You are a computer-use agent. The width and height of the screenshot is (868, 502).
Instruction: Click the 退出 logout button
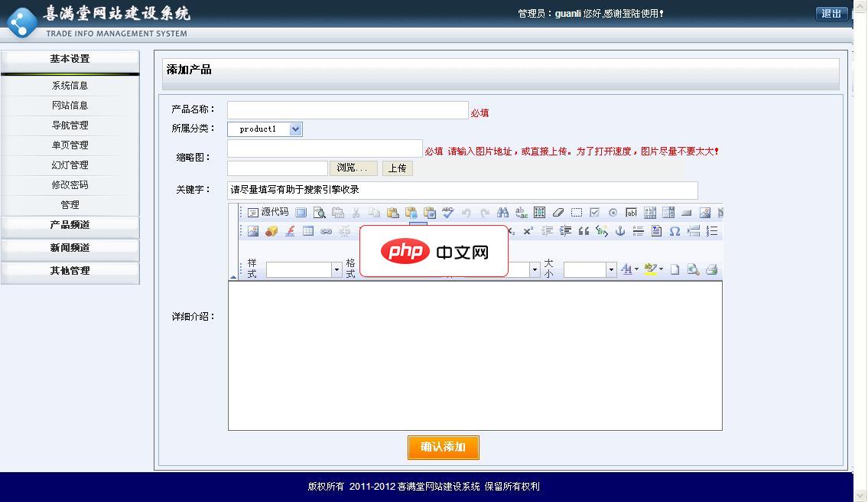pos(831,14)
